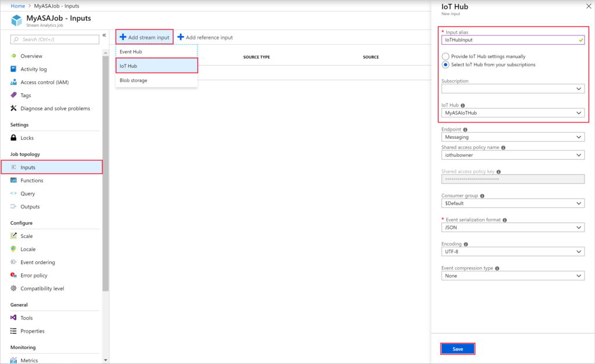Choose Event Hub from stream input menu
Image resolution: width=595 pixels, height=364 pixels.
pyautogui.click(x=156, y=52)
